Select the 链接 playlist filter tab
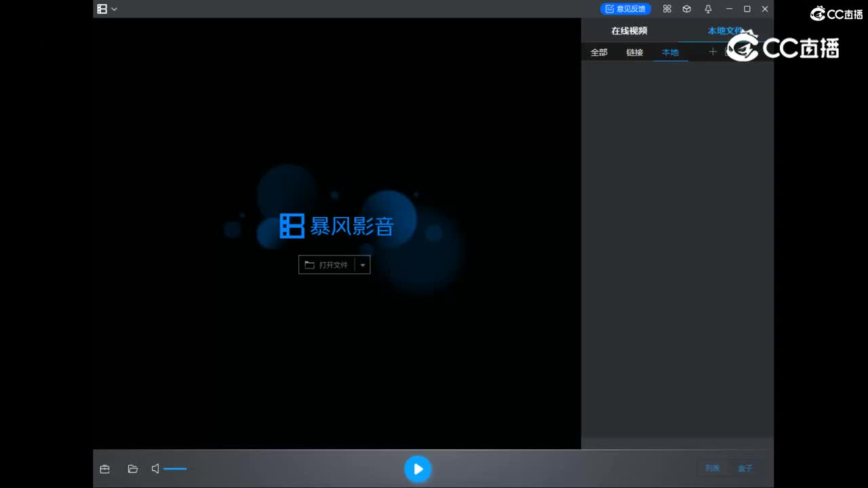This screenshot has height=488, width=868. [x=635, y=52]
